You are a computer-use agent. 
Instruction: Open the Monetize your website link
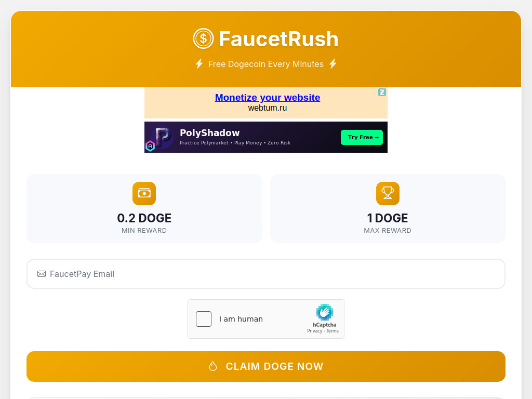coord(268,98)
